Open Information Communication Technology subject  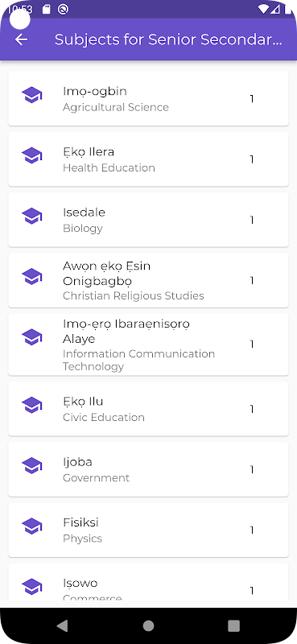tap(148, 345)
